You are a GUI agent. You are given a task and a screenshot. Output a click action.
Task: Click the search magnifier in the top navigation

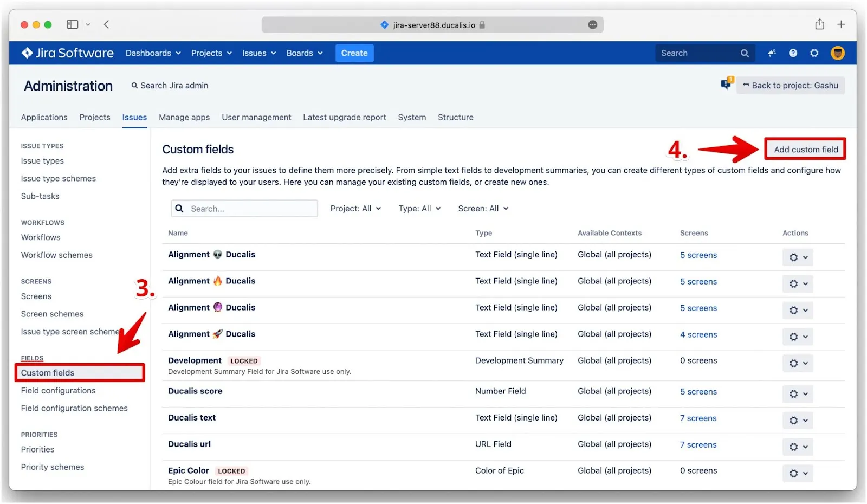pyautogui.click(x=745, y=53)
